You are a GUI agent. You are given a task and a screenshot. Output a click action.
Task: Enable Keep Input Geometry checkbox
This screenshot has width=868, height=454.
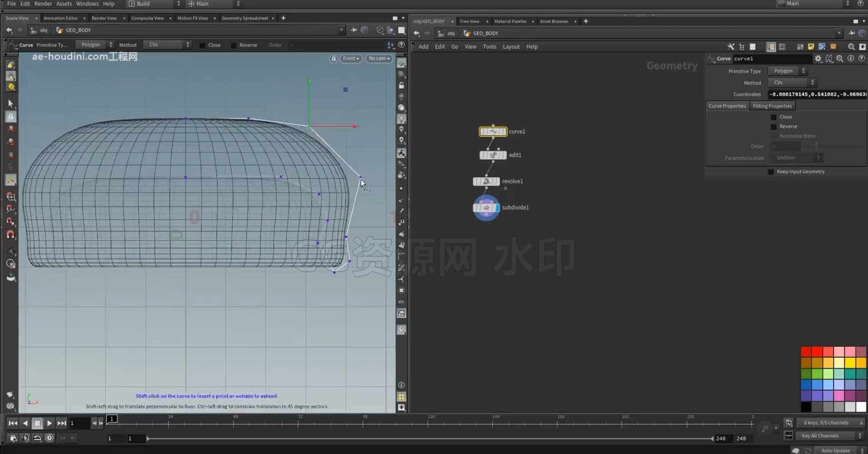click(771, 172)
